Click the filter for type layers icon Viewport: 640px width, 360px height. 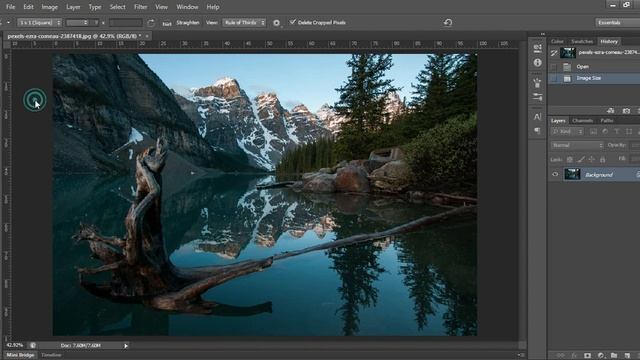click(x=617, y=131)
